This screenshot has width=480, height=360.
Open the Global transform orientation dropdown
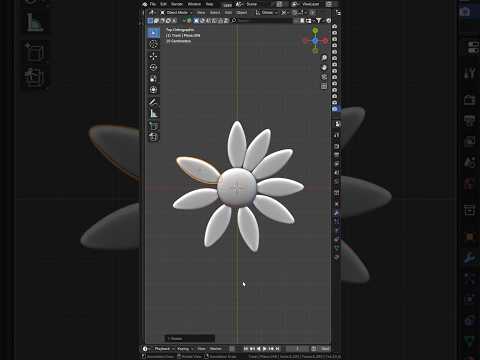pyautogui.click(x=267, y=13)
